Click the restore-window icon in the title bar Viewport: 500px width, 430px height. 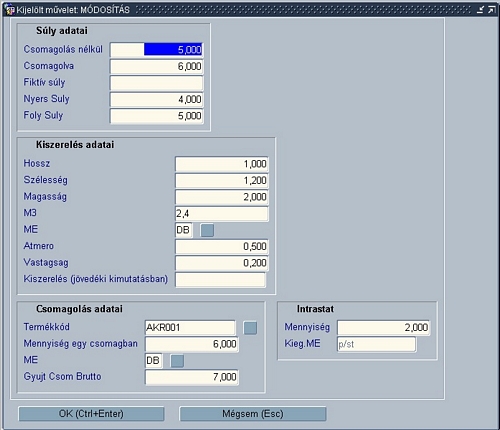(x=491, y=10)
